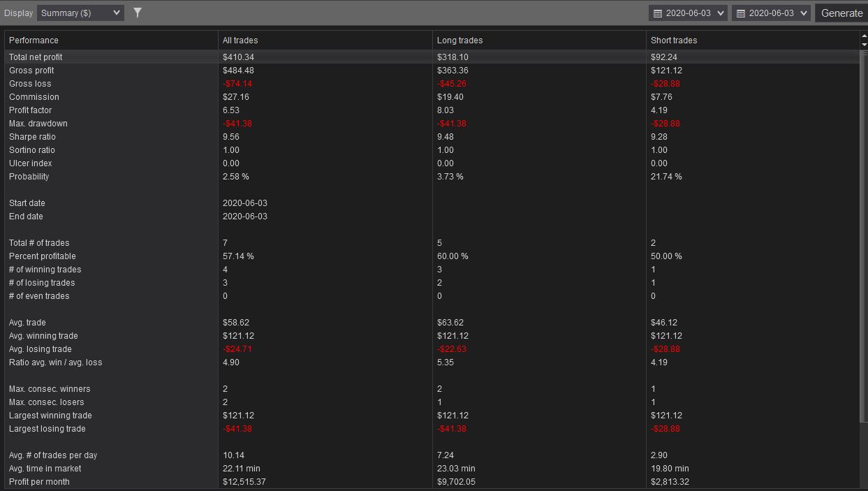Select the Percent profitable row label
This screenshot has width=868, height=491.
pos(43,256)
